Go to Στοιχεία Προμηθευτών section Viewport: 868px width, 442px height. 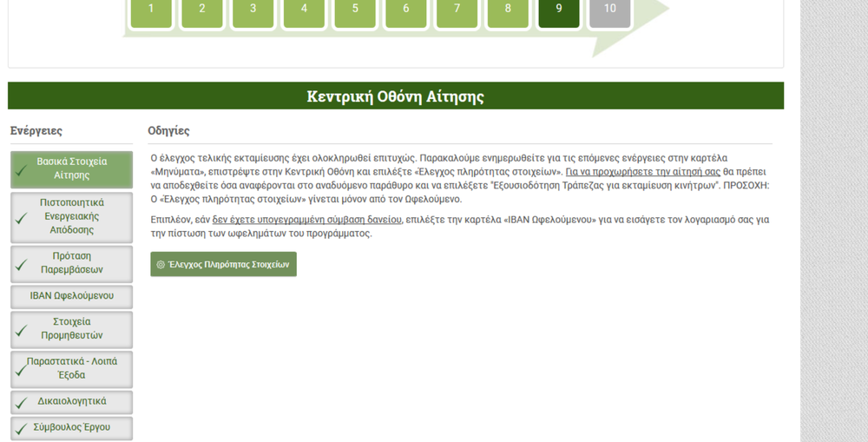coord(71,329)
